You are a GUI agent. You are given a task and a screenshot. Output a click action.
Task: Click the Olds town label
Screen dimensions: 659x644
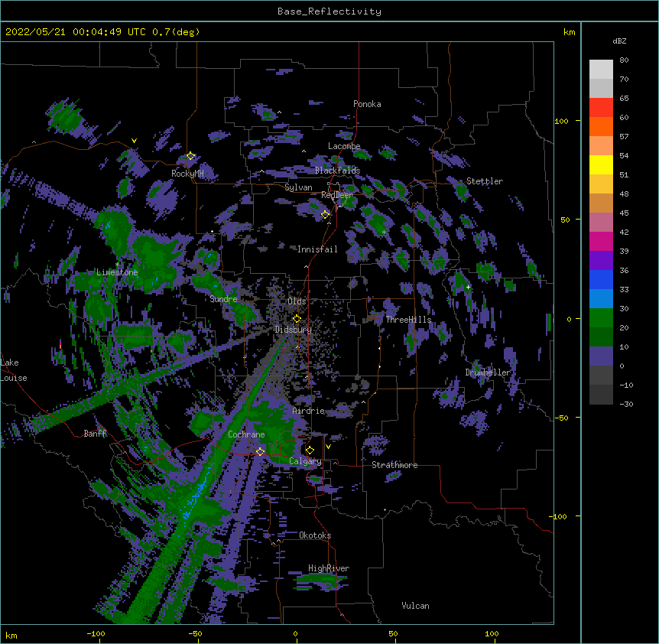[297, 301]
